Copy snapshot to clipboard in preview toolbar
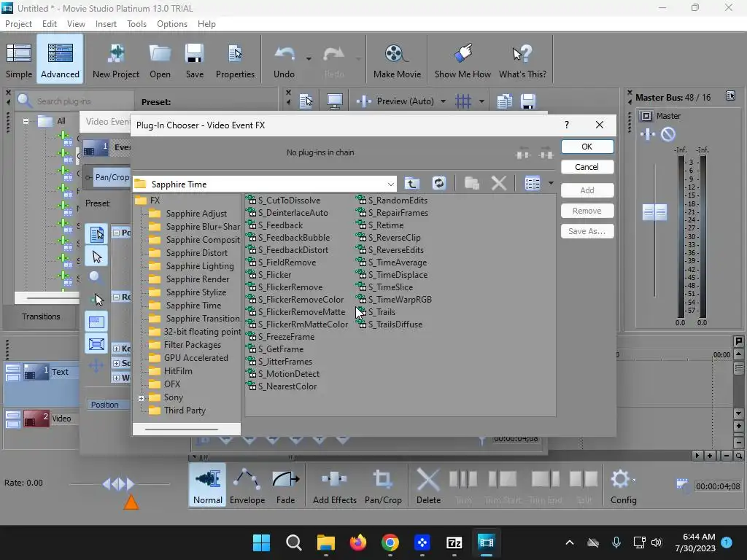747x560 pixels. pyautogui.click(x=505, y=101)
